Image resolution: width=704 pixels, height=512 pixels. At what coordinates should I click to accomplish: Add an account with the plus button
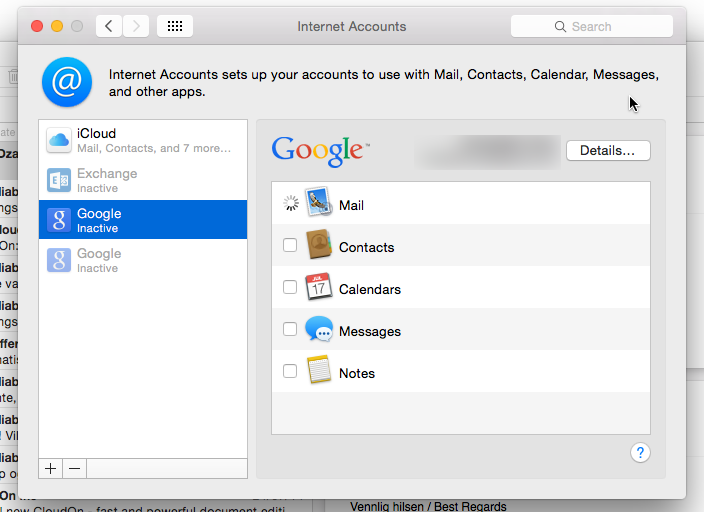pyautogui.click(x=51, y=468)
